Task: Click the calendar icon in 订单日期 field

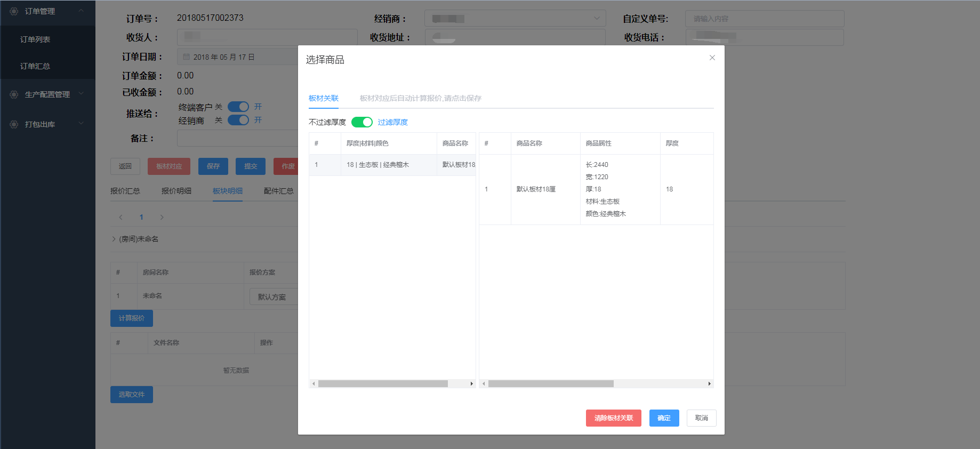Action: click(x=187, y=57)
